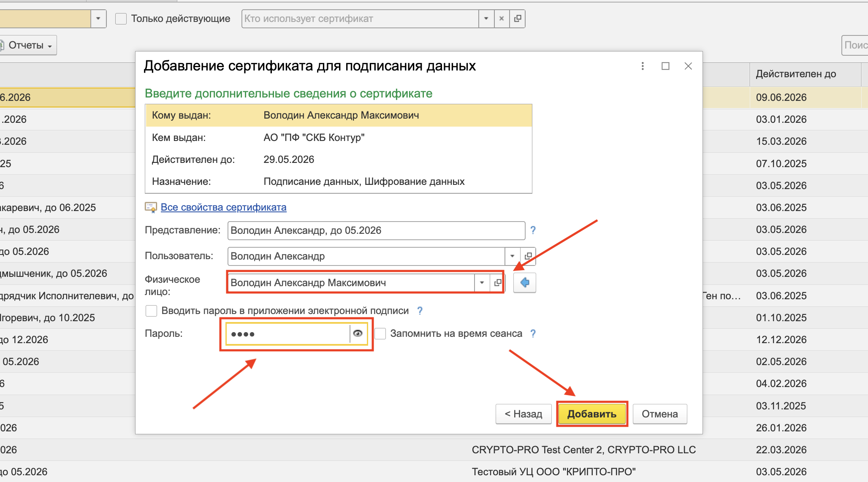Check Запомнить на время сеанса

[x=380, y=333]
